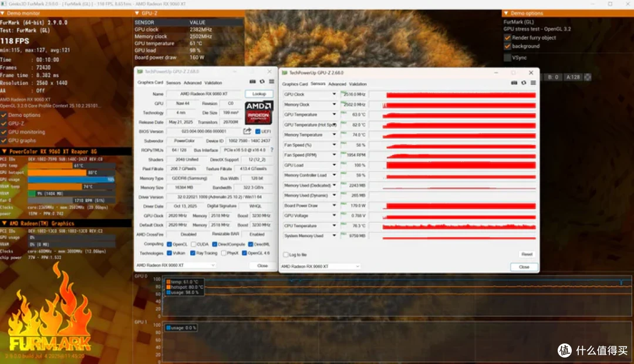
Task: Enable the VSync checkbox
Action: pyautogui.click(x=507, y=58)
